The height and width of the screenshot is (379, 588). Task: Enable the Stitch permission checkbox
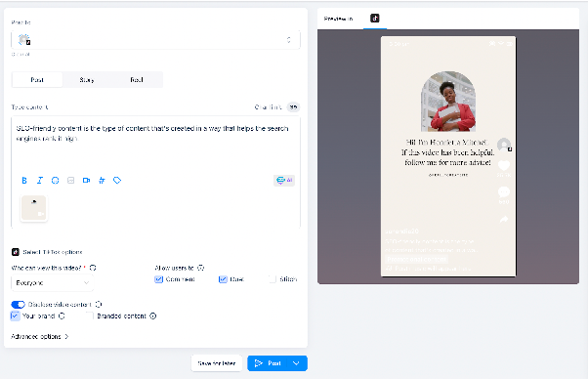(x=273, y=279)
